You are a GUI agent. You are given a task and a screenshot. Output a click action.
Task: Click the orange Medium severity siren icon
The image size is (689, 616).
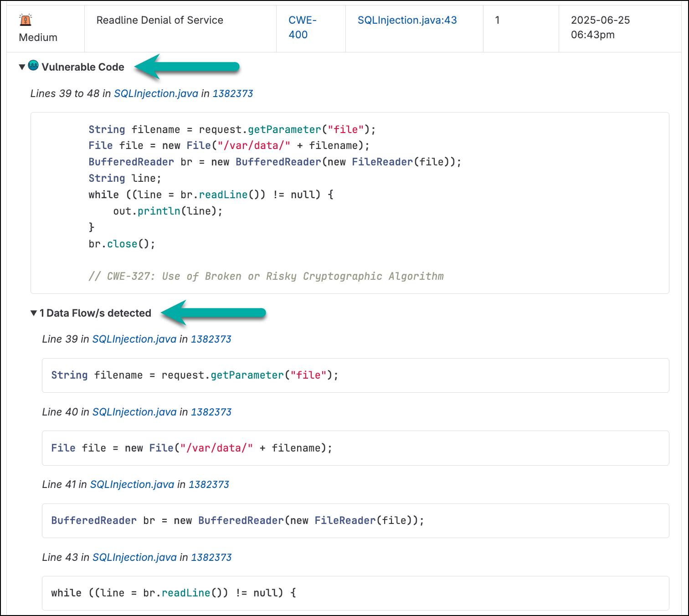click(x=26, y=20)
